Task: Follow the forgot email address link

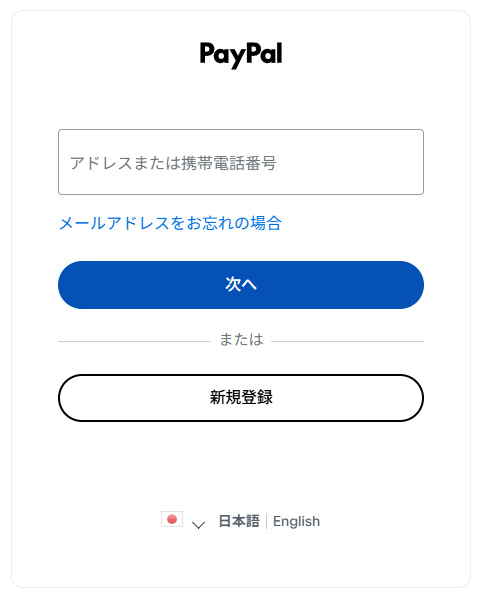Action: (170, 223)
